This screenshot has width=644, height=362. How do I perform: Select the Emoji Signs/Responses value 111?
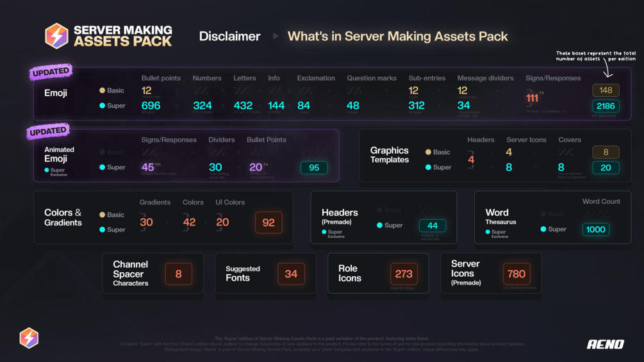pyautogui.click(x=532, y=98)
